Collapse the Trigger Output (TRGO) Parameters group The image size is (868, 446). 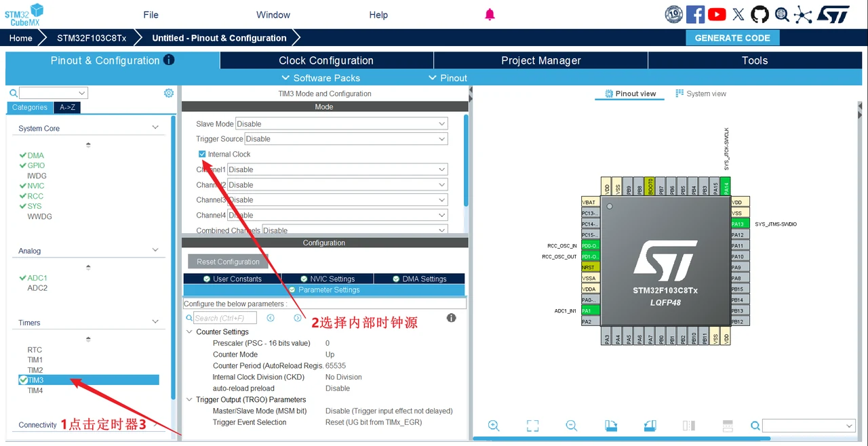[x=190, y=400]
